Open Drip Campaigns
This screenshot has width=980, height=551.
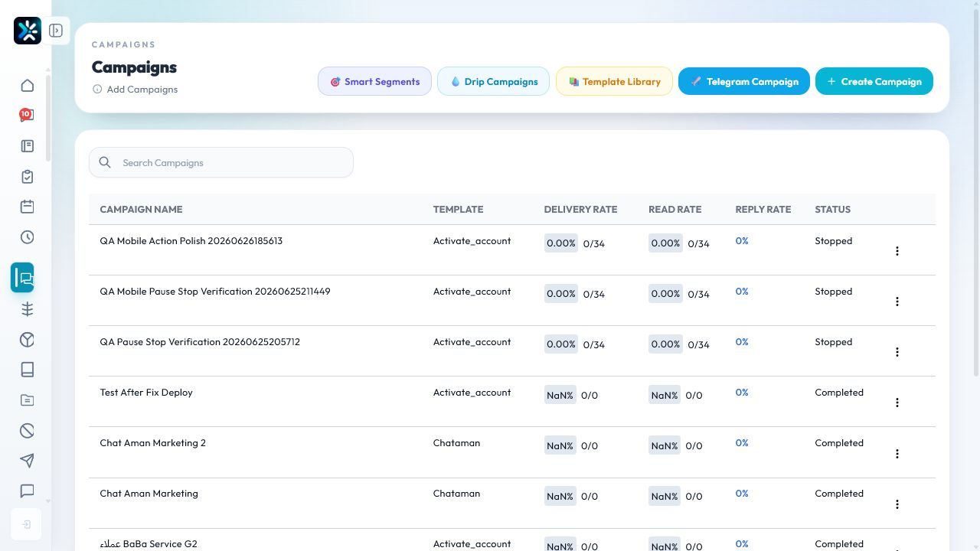[x=493, y=81]
